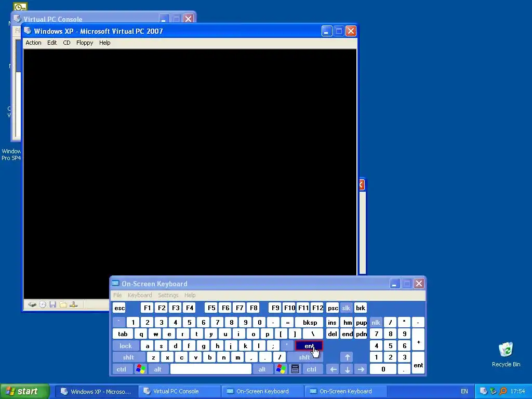Tap the right arrow key

[361, 369]
